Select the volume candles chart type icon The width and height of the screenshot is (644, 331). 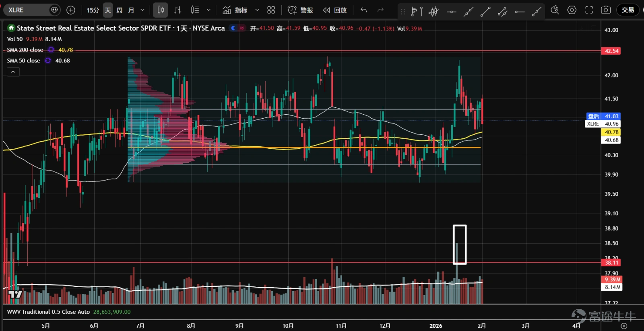tap(195, 10)
